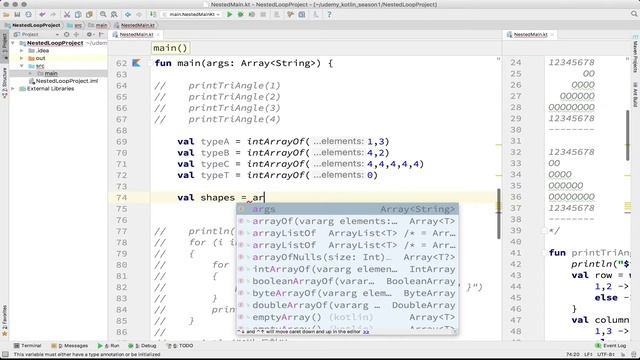Click the Collapse All icon in Project panel

pos(76,35)
